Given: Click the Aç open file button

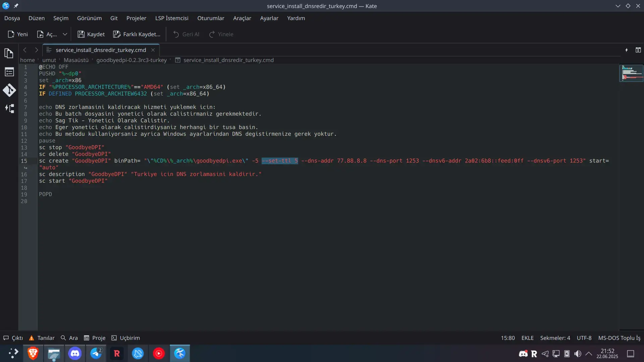Looking at the screenshot, I should tap(47, 34).
